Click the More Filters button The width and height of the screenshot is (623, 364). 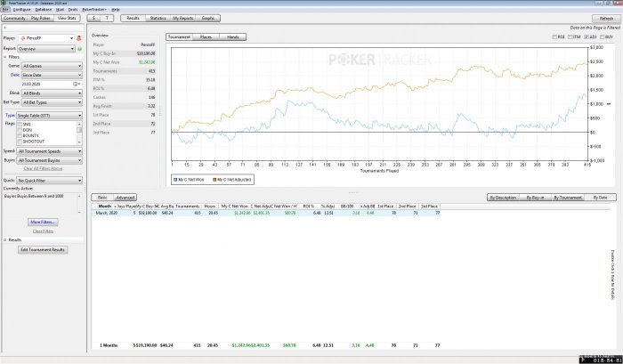pyautogui.click(x=43, y=222)
